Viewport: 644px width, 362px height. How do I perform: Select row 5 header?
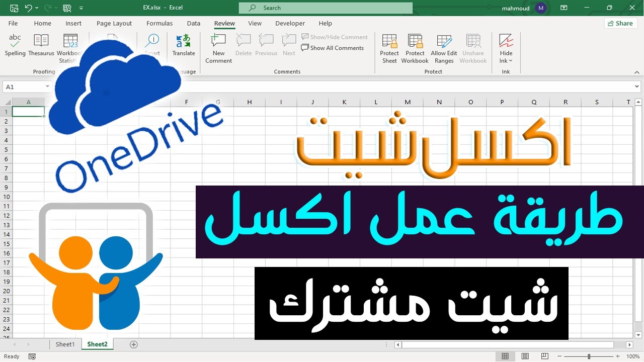coord(7,149)
